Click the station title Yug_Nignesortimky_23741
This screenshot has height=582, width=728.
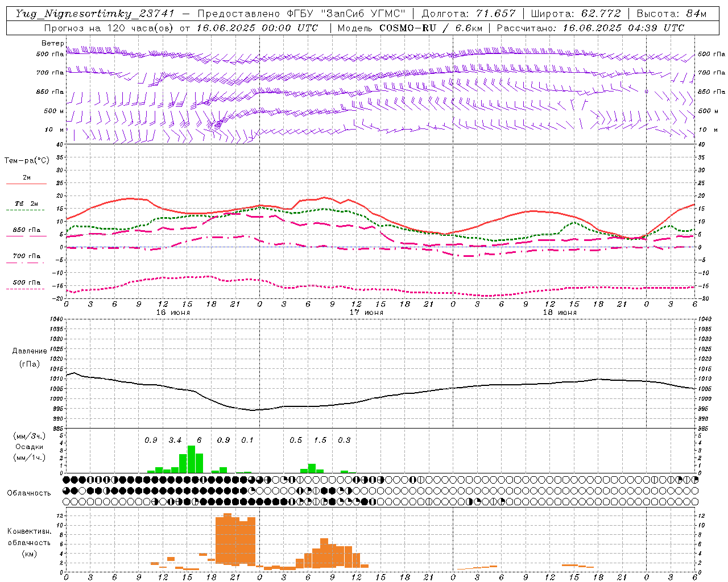(x=95, y=14)
